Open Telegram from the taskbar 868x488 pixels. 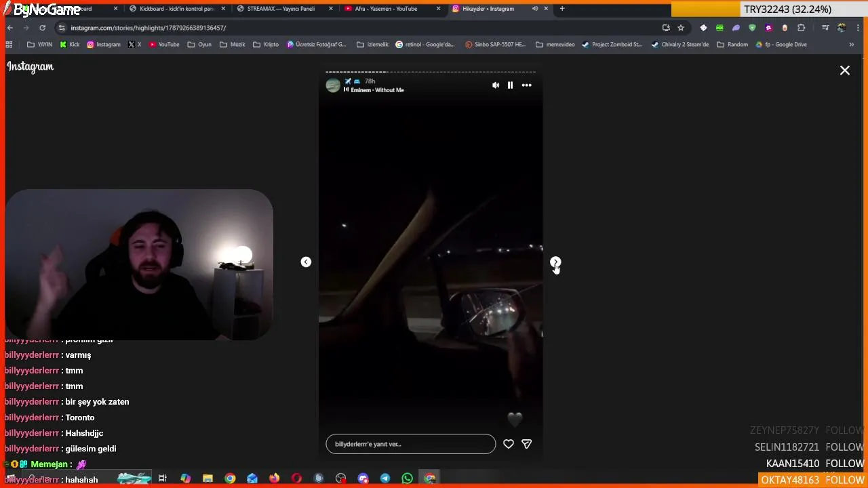tap(385, 479)
